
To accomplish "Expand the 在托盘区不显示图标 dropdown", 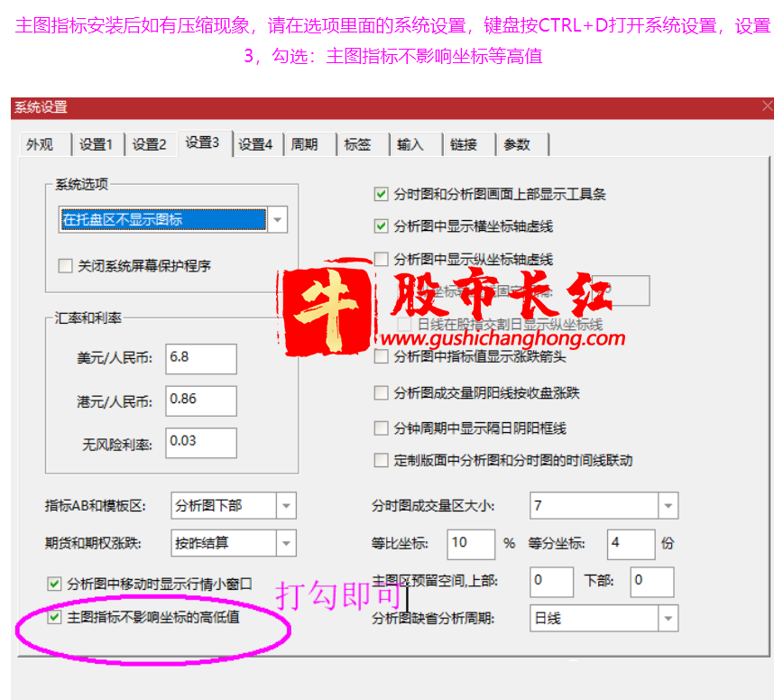I will click(278, 220).
